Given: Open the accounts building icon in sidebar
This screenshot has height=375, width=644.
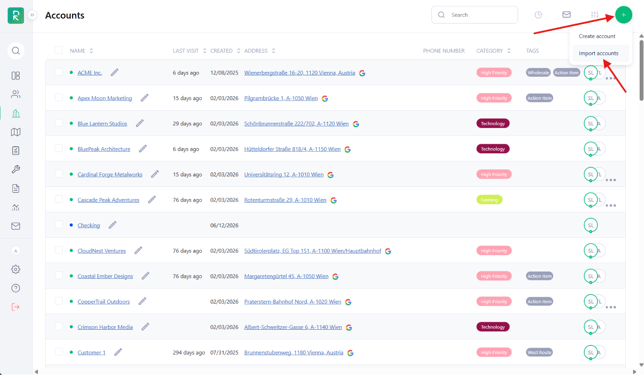Looking at the screenshot, I should point(16,113).
